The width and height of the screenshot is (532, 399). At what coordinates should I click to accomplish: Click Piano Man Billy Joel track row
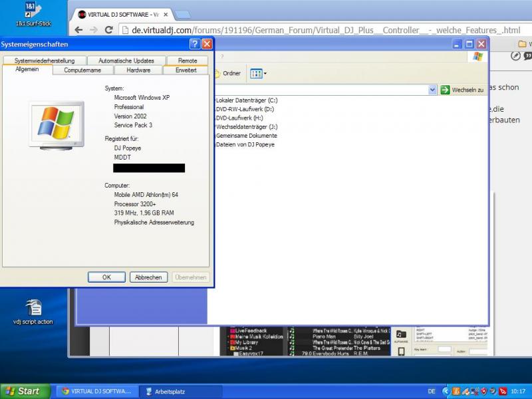click(x=339, y=336)
